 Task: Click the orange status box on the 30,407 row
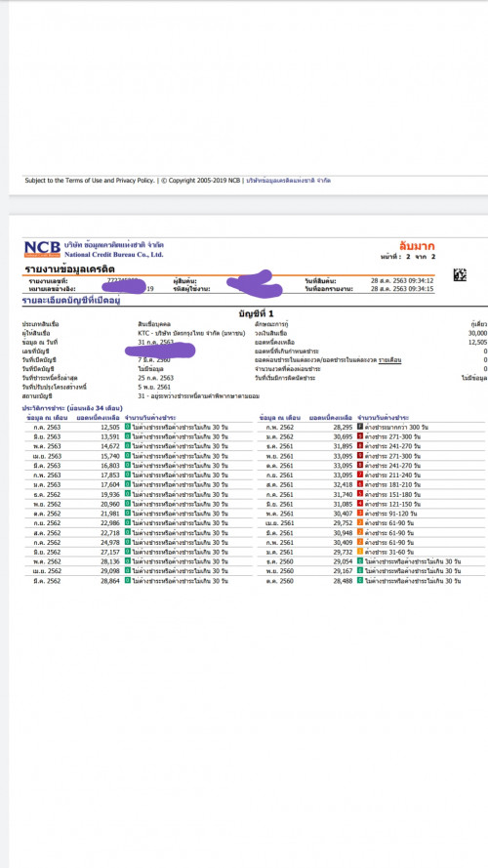[359, 514]
